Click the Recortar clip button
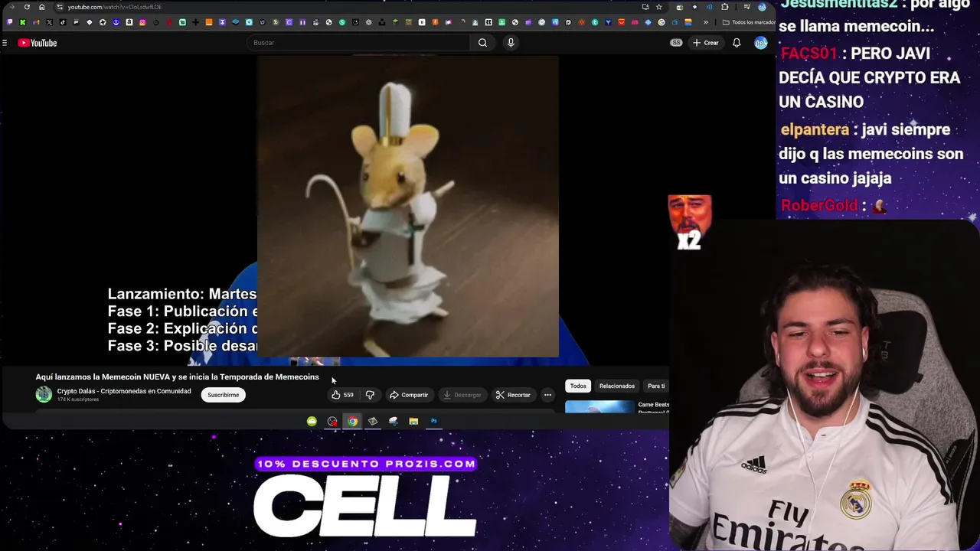 (x=513, y=395)
